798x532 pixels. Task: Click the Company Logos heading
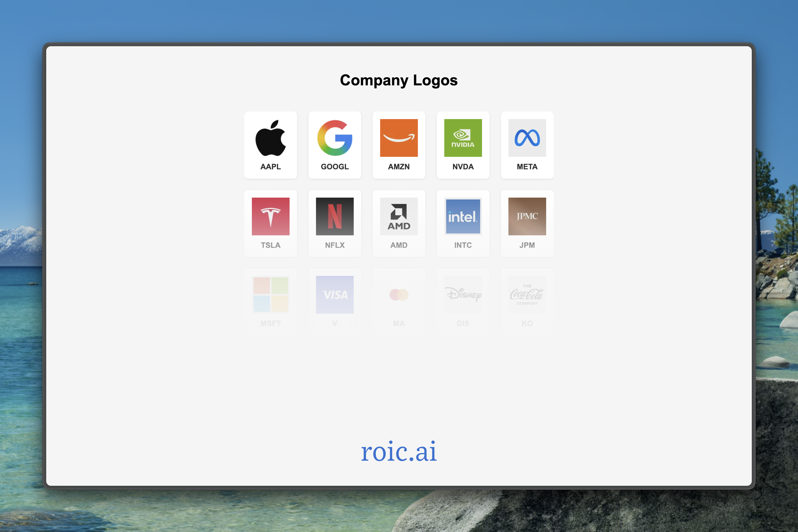(399, 80)
